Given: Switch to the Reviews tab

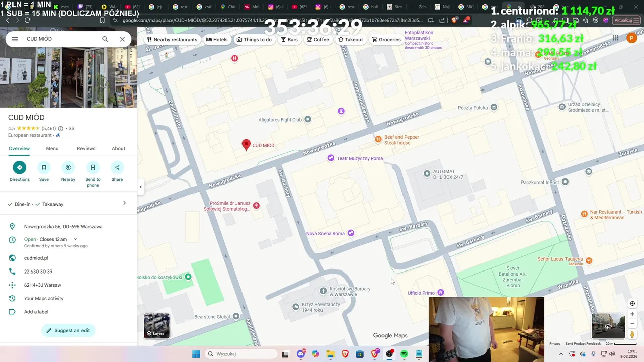Looking at the screenshot, I should point(86,148).
